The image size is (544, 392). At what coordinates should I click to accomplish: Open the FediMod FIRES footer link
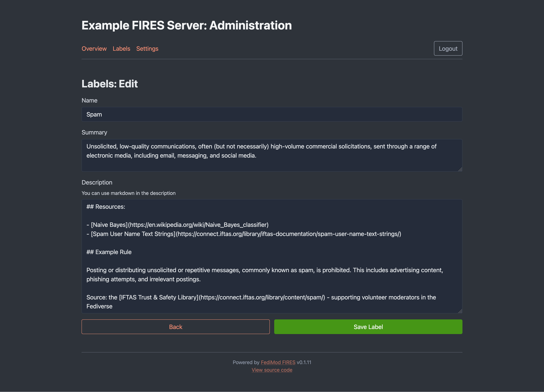pos(278,362)
